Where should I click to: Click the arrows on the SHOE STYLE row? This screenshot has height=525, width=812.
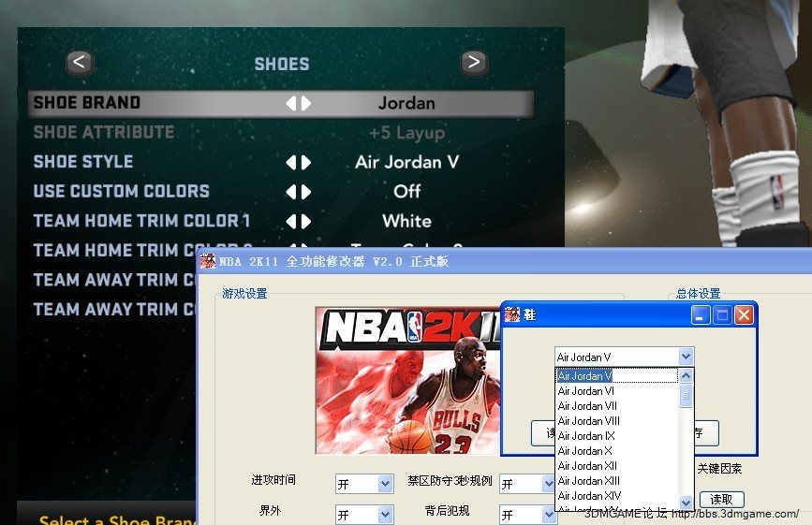pyautogui.click(x=298, y=162)
